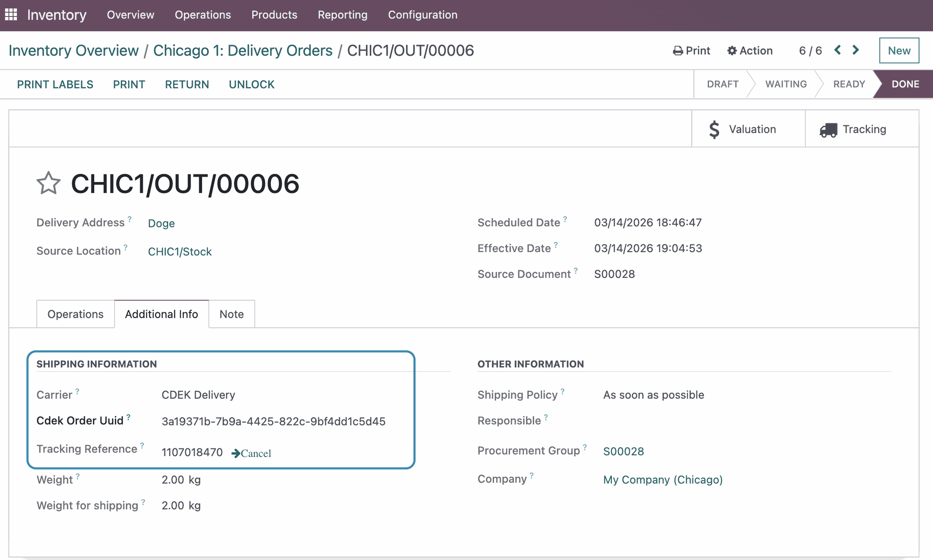The height and width of the screenshot is (560, 933).
Task: Click help question mark beside Carrier
Action: (x=77, y=391)
